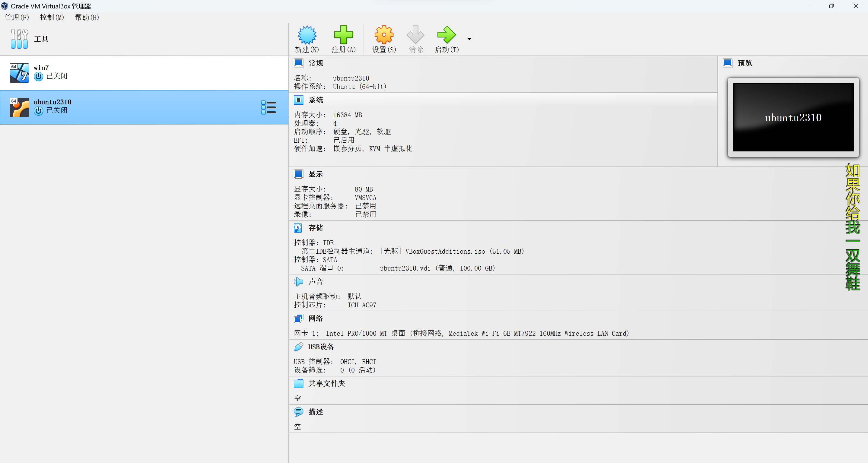Select the ubuntu2310 virtual machine icon

pos(19,107)
